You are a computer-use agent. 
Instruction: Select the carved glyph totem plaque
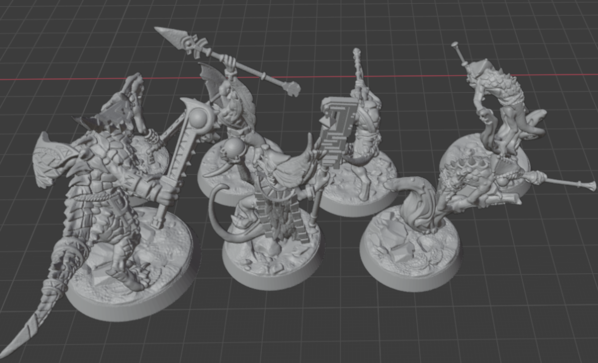click(x=338, y=132)
